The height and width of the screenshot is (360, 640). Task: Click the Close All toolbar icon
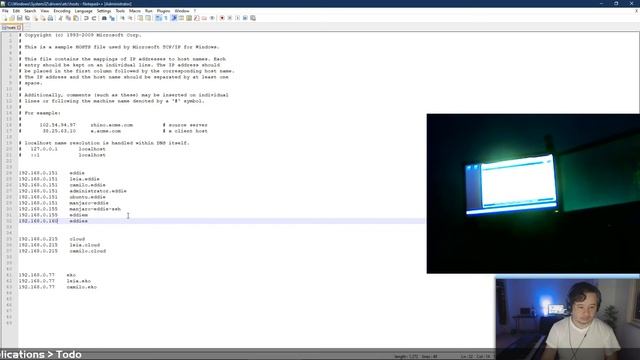pos(43,18)
